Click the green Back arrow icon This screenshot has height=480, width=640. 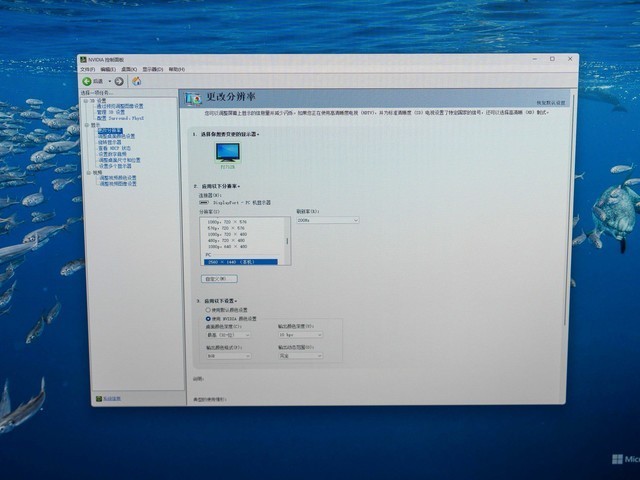point(87,81)
